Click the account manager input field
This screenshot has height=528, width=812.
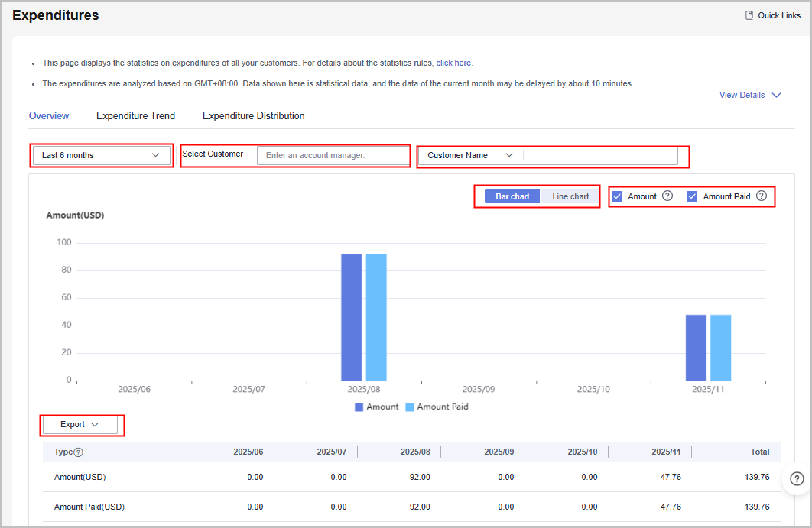pyautogui.click(x=333, y=155)
